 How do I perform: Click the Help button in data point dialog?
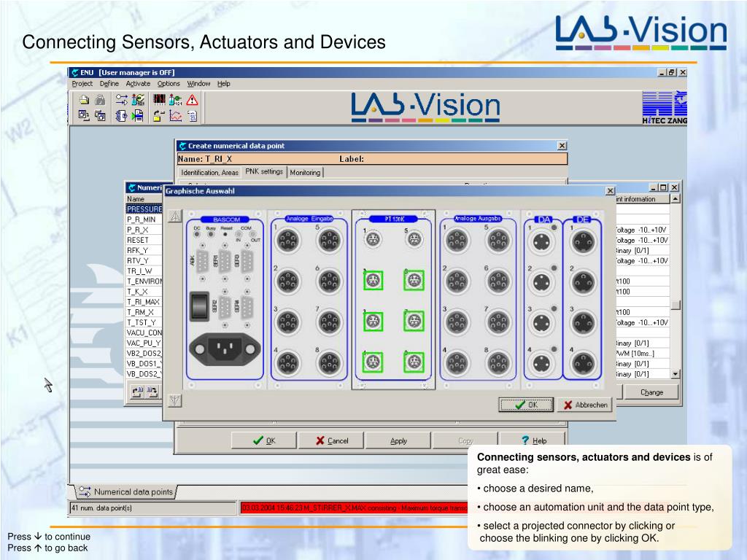(533, 440)
